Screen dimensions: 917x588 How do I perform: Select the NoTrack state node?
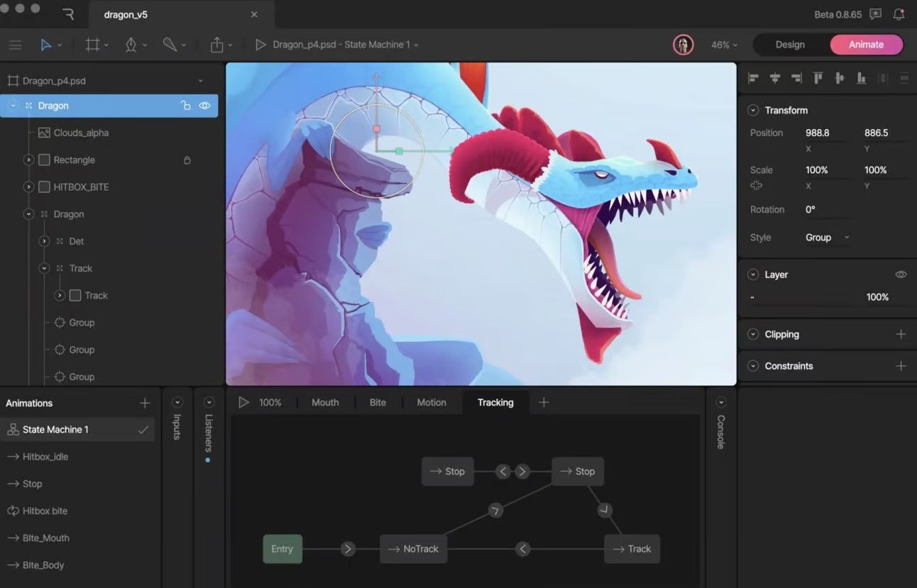414,549
